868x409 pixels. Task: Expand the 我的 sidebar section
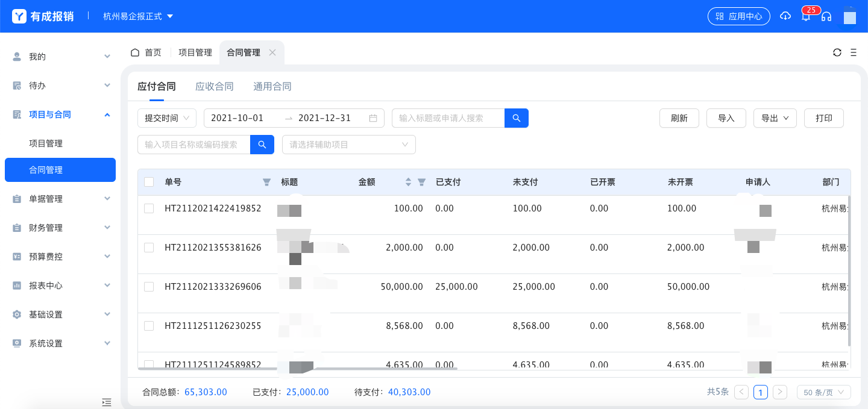coord(107,57)
